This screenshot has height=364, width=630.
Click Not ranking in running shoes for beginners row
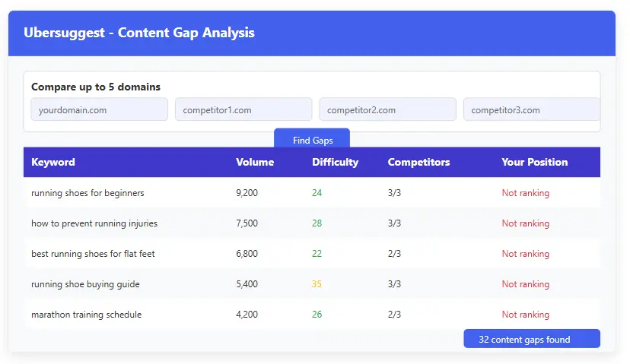526,193
